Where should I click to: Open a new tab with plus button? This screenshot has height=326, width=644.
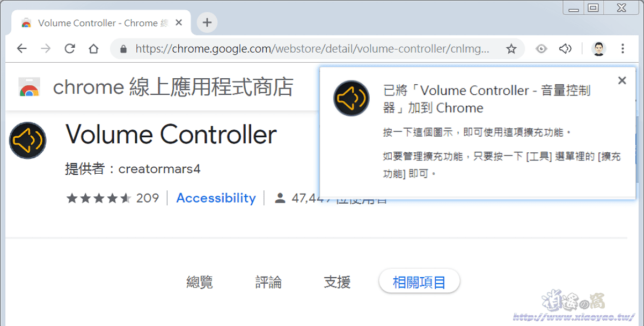207,23
